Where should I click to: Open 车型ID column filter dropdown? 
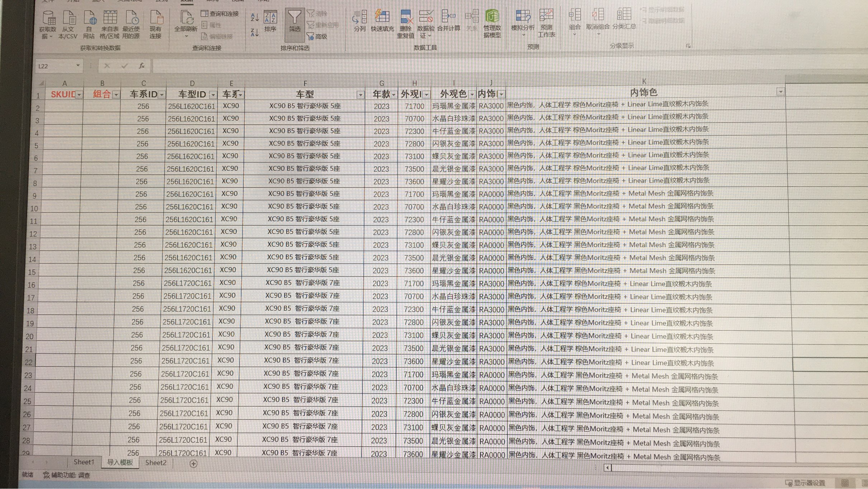point(213,95)
